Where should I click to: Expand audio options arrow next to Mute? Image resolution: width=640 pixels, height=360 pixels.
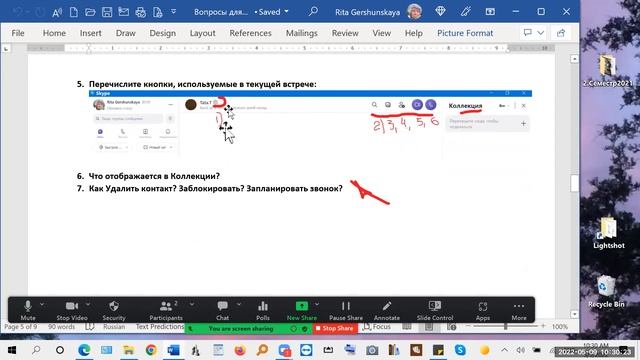(42, 304)
